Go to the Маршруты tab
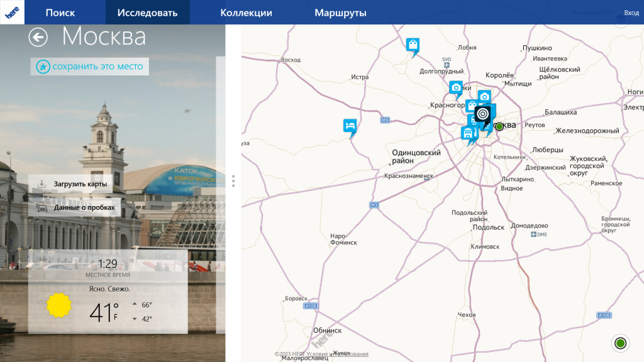This screenshot has height=362, width=644. (x=340, y=13)
